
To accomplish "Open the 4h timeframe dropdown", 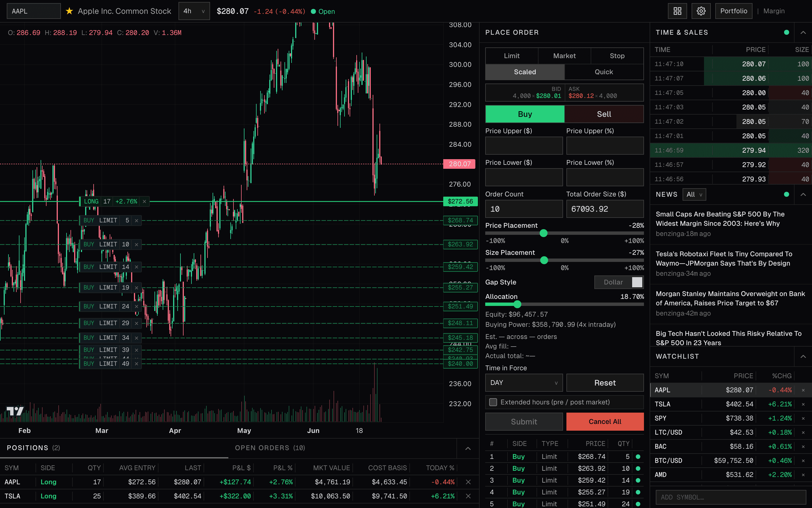I will 194,11.
